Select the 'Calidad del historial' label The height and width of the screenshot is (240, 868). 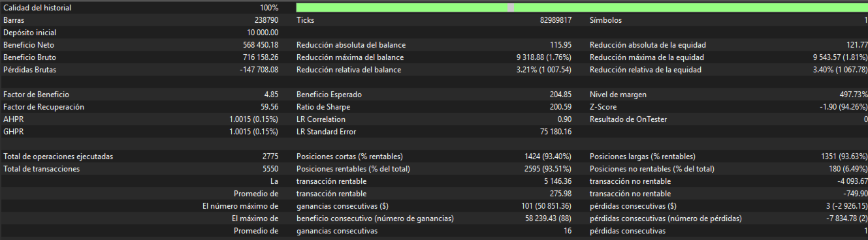pyautogui.click(x=37, y=8)
